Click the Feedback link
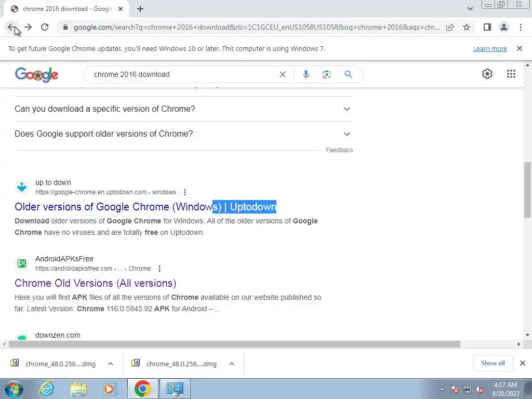Screen dimensions: 532x399 (x=339, y=150)
